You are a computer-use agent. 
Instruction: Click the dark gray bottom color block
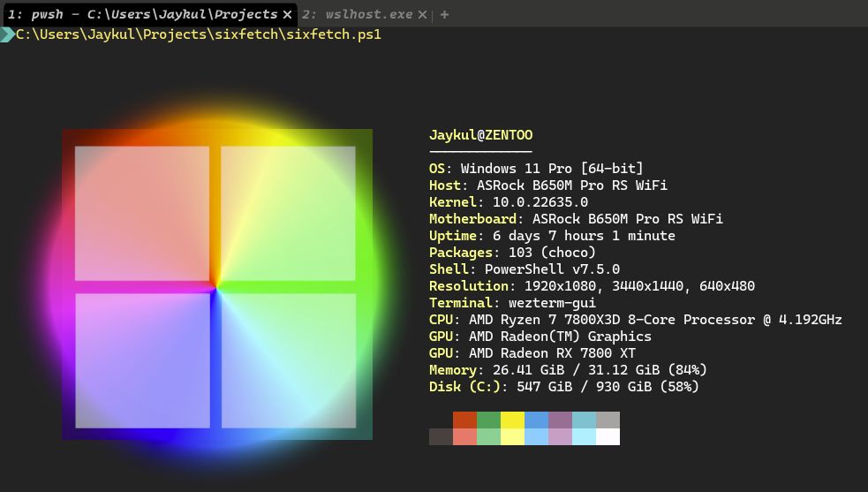point(441,436)
